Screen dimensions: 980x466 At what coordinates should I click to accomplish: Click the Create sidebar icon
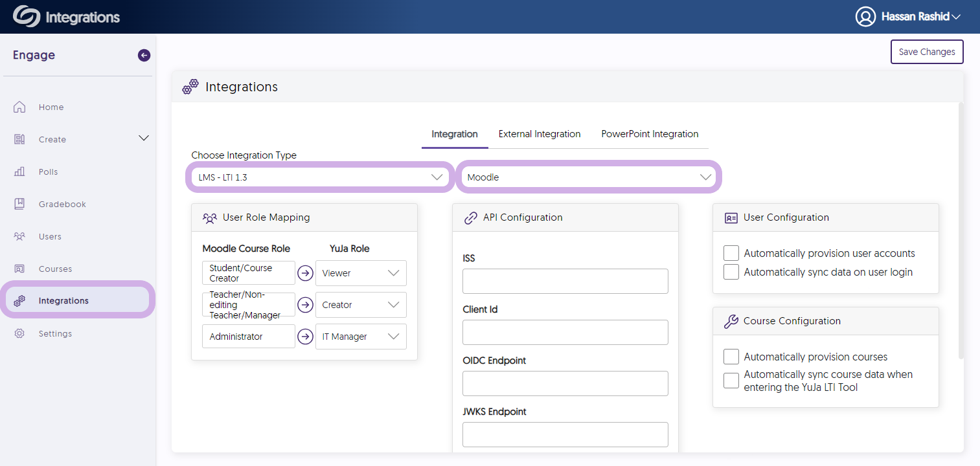[x=19, y=139]
